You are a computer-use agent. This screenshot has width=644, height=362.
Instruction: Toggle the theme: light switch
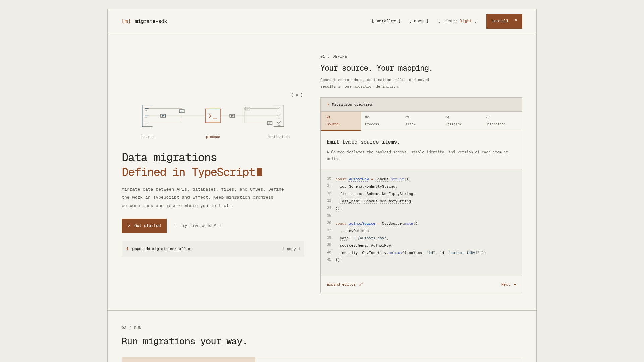tap(458, 21)
